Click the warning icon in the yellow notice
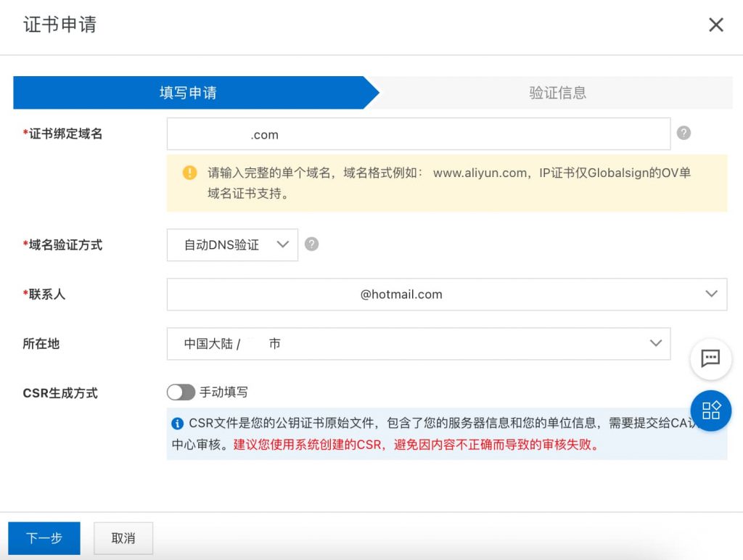Image resolution: width=743 pixels, height=560 pixels. 189,173
